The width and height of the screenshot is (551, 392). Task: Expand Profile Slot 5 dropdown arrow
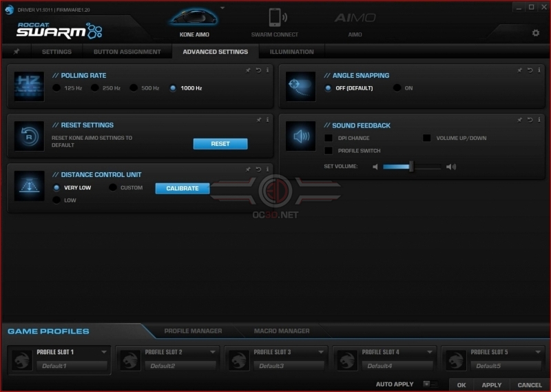(538, 352)
